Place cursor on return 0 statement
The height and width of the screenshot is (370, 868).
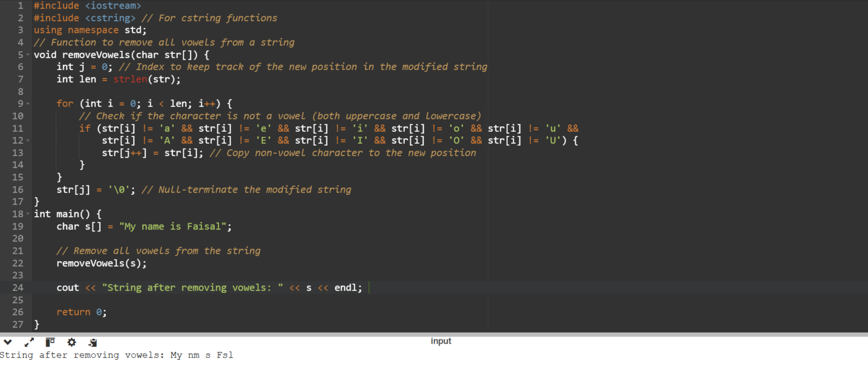pyautogui.click(x=81, y=312)
